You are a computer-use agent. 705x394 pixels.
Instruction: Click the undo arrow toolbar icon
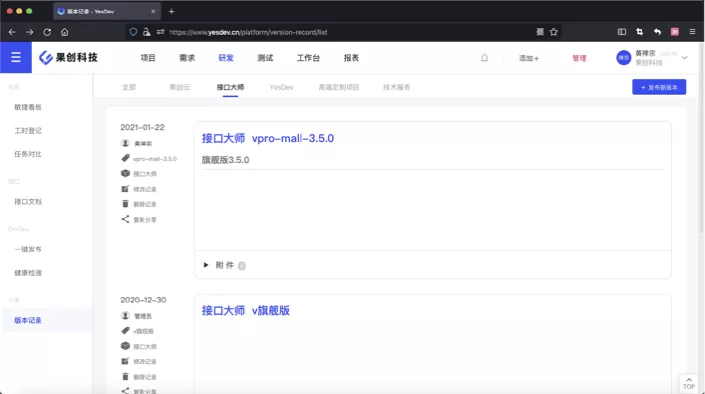pyautogui.click(x=657, y=31)
